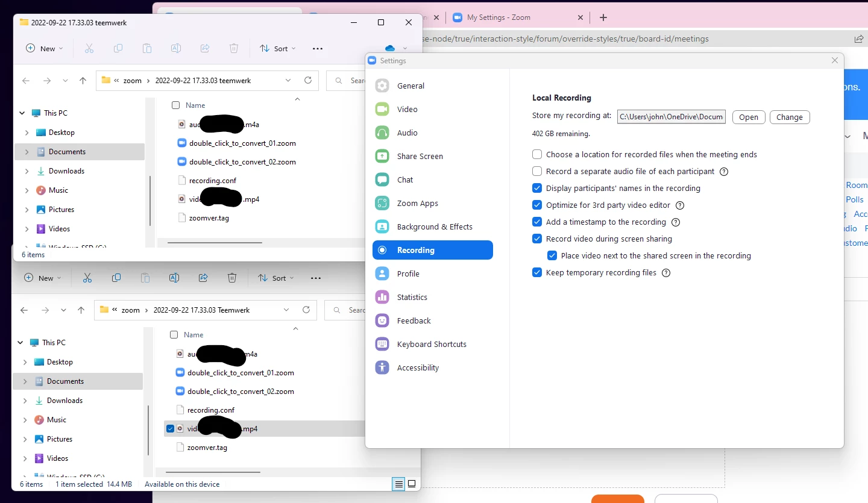Enable choosing location when meeting ends
This screenshot has height=503, width=868.
pyautogui.click(x=537, y=154)
